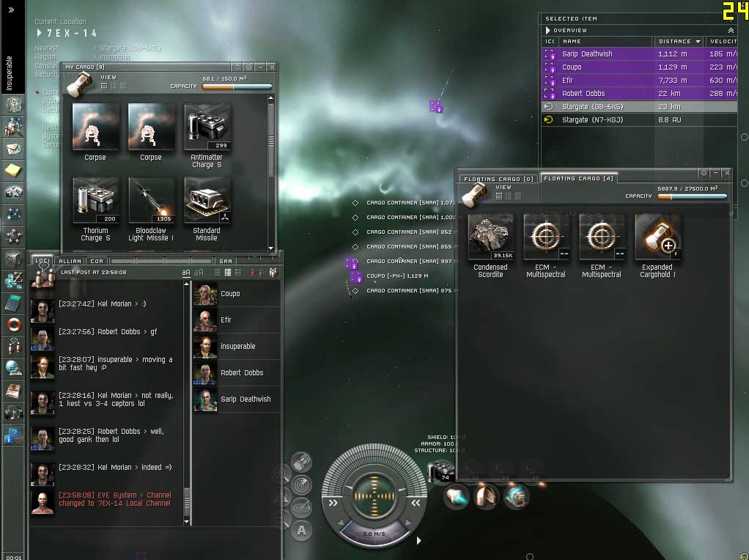Select Bloodclaw Light Missile I stack
The image size is (749, 560).
point(151,210)
